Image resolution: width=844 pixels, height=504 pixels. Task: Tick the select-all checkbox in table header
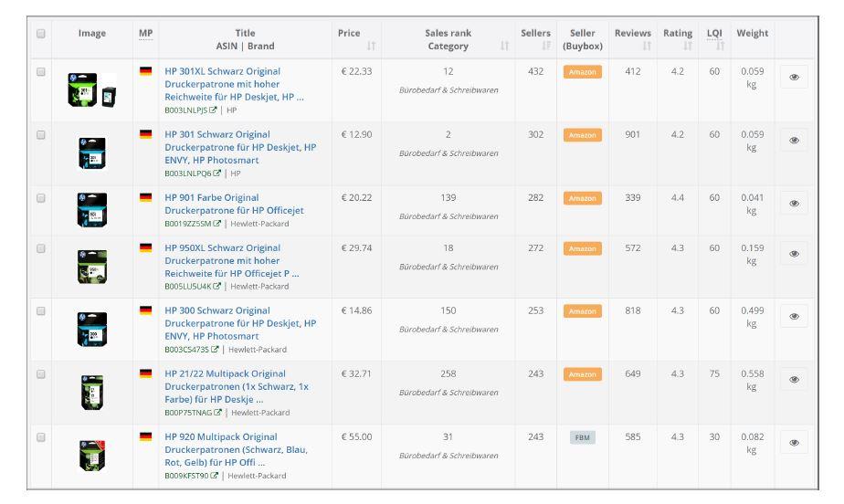(x=41, y=34)
